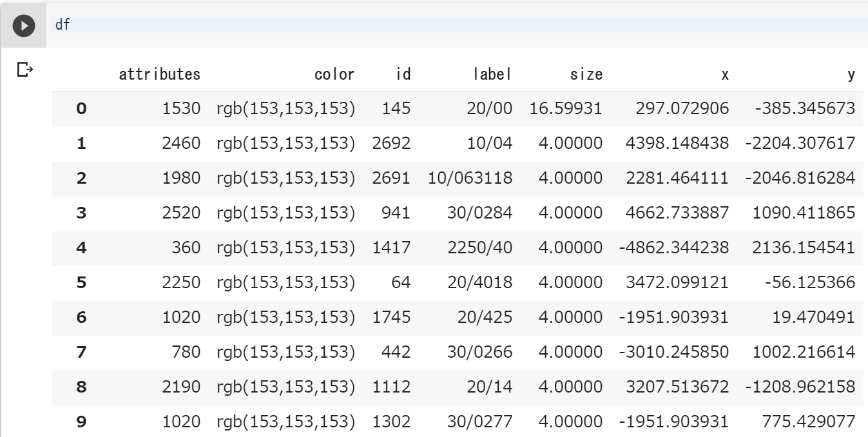Click the size column header
The image size is (868, 437).
click(x=586, y=75)
